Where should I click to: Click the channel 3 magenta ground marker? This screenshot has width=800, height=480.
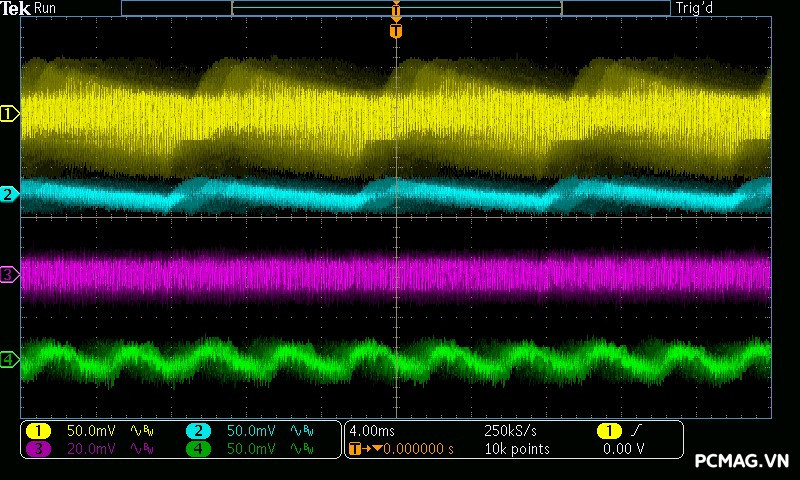[9, 274]
